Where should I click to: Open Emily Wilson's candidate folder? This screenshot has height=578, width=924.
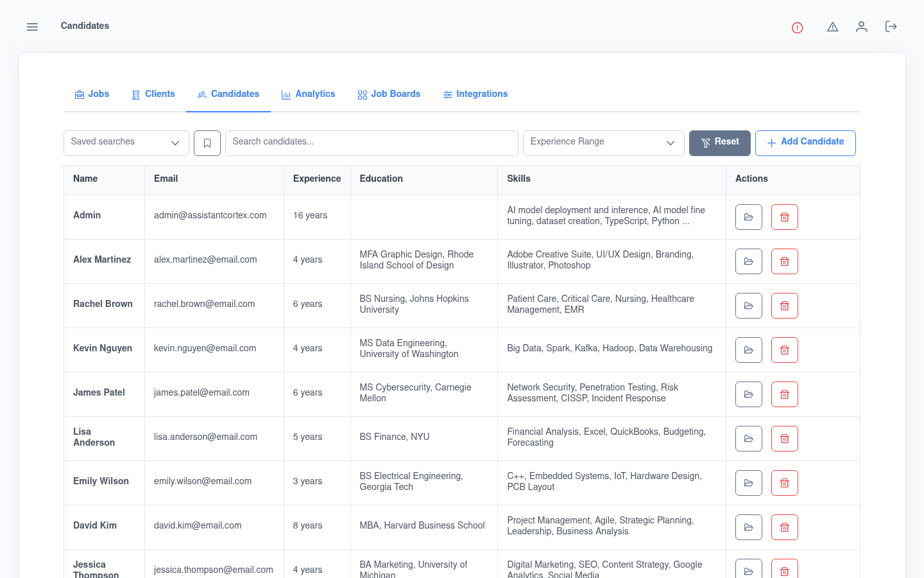749,483
